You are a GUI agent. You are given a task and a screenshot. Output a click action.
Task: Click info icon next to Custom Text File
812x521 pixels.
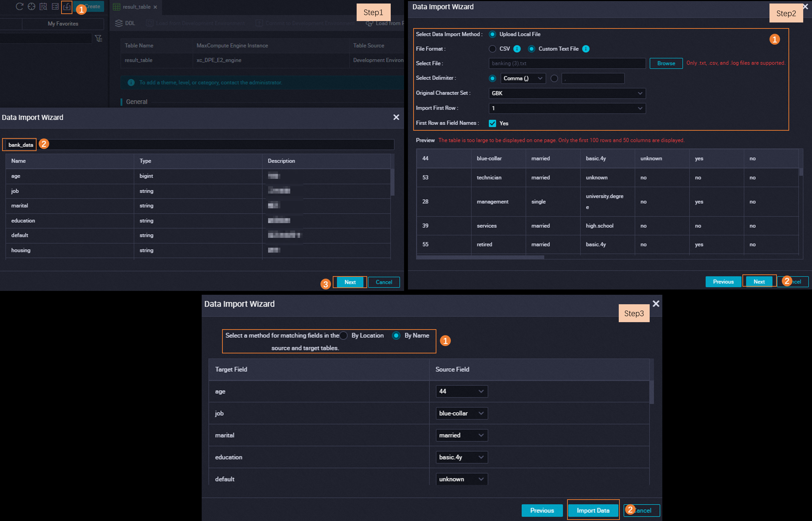(586, 49)
